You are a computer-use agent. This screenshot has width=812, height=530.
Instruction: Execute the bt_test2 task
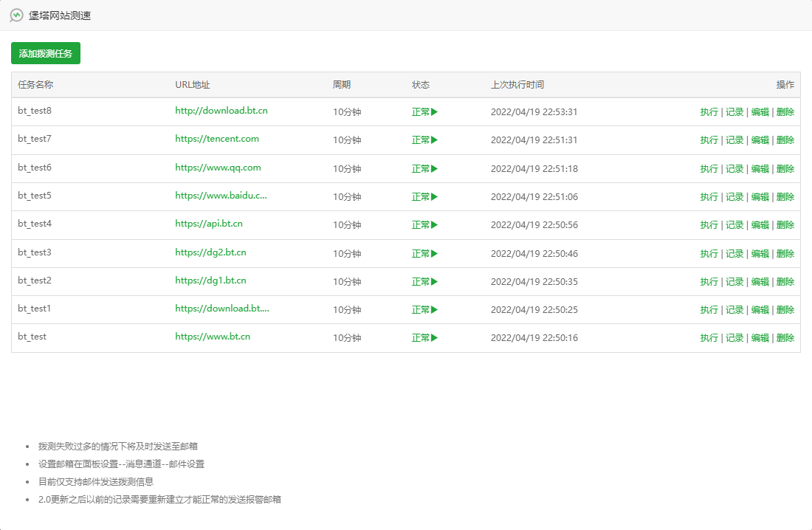tap(709, 281)
